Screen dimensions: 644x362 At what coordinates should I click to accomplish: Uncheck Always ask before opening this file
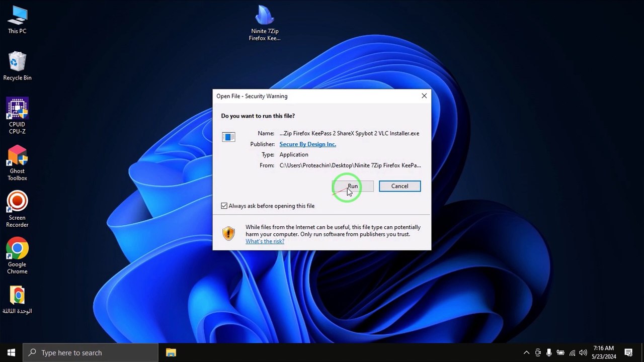tap(224, 206)
